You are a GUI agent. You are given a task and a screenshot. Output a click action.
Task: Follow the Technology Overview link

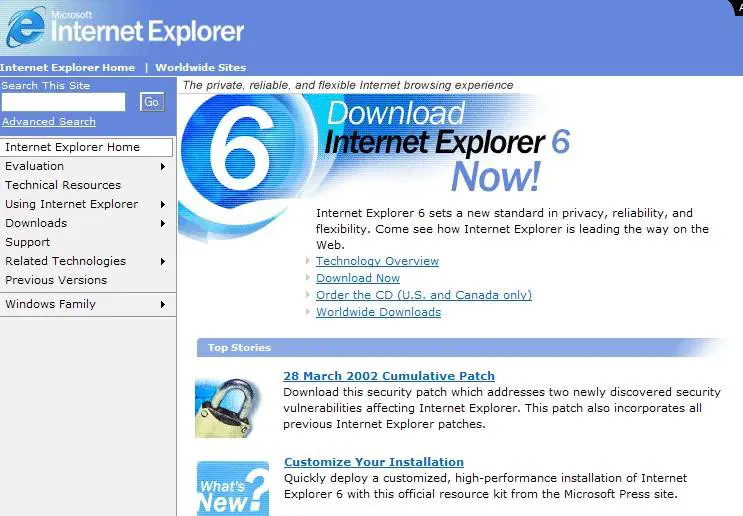point(377,261)
